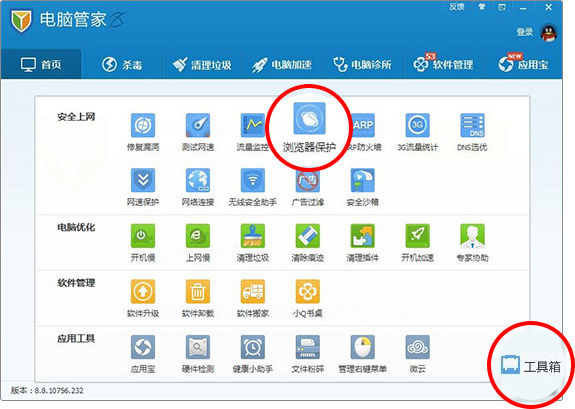Open 软件升级 software upgrade

pyautogui.click(x=143, y=298)
